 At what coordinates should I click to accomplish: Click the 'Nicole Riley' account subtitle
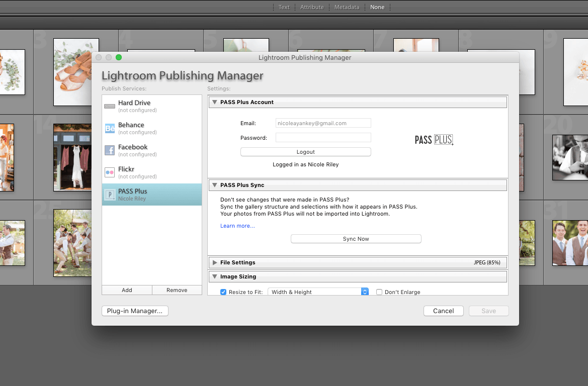132,199
